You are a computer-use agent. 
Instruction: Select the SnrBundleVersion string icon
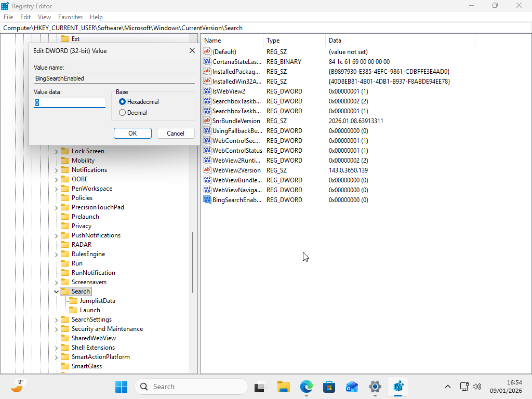click(207, 121)
